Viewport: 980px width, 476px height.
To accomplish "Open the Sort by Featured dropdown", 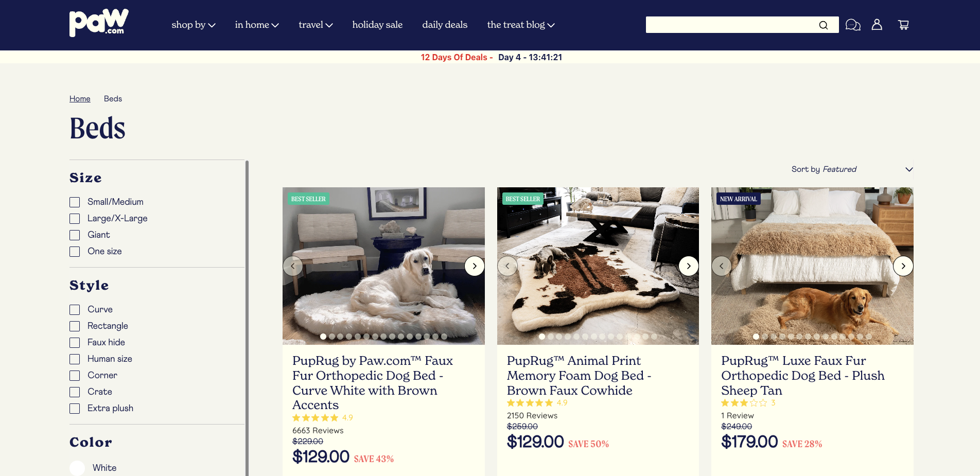I will click(x=852, y=169).
